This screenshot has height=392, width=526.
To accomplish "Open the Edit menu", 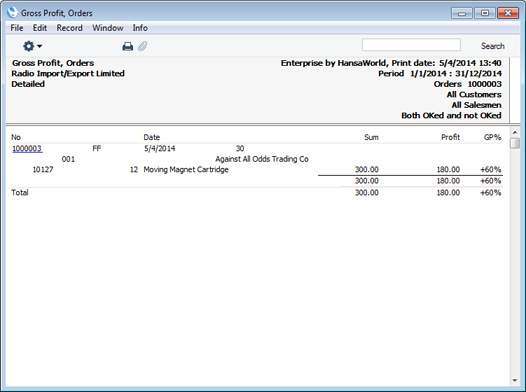I will (x=40, y=28).
